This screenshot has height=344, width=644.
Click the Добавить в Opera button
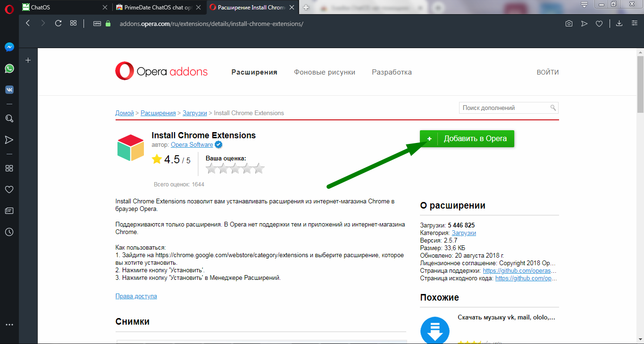467,139
